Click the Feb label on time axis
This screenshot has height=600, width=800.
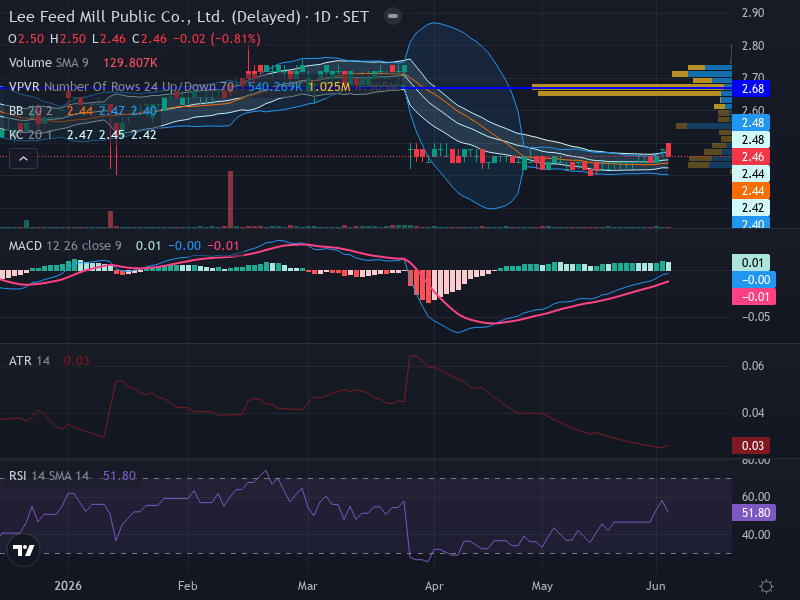click(x=188, y=586)
